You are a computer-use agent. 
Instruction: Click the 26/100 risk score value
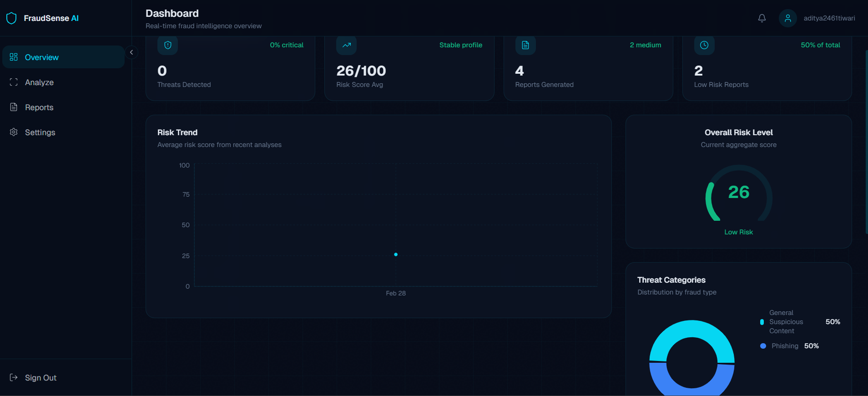(361, 71)
